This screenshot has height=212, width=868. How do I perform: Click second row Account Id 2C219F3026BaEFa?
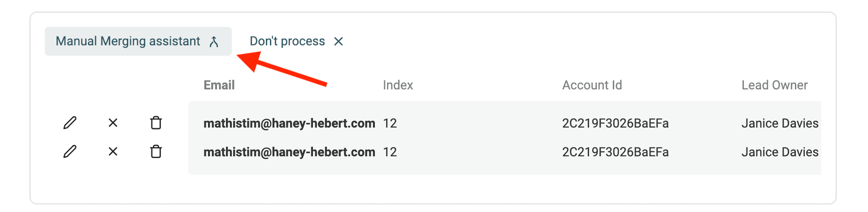(x=615, y=152)
